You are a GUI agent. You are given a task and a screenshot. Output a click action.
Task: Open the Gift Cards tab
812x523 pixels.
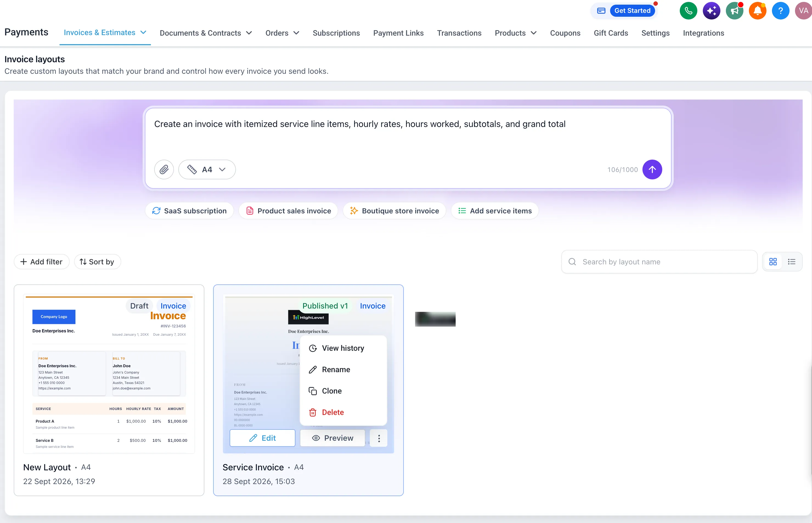coord(611,33)
